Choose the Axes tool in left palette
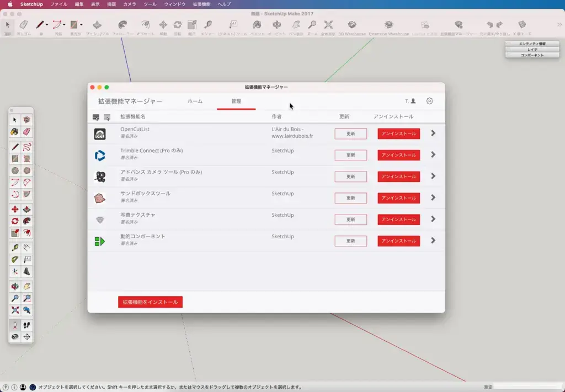565x392 pixels. point(15,271)
